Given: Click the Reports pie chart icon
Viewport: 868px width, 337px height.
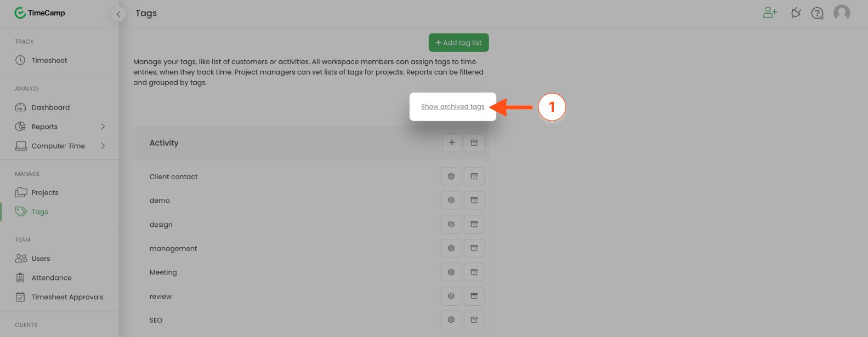Looking at the screenshot, I should coord(20,127).
